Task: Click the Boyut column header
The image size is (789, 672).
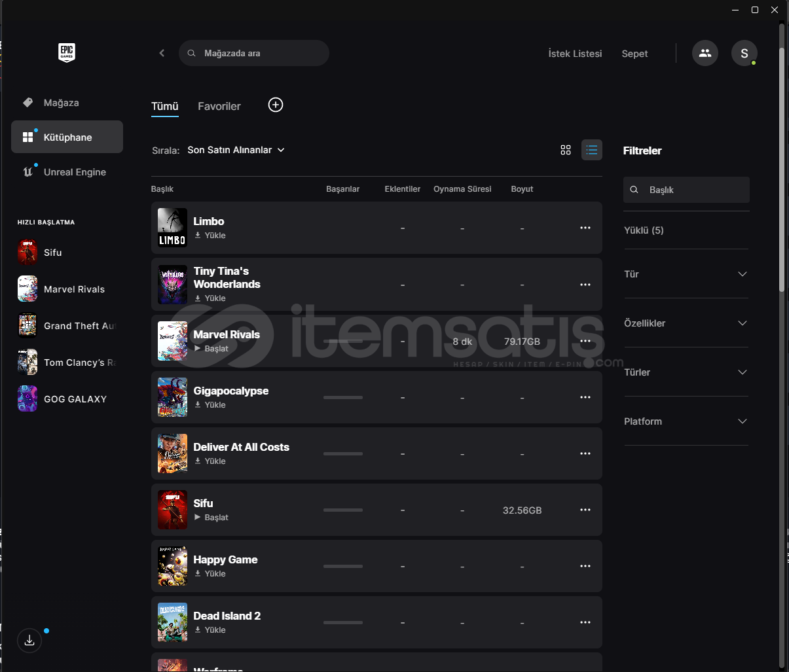Action: click(522, 189)
